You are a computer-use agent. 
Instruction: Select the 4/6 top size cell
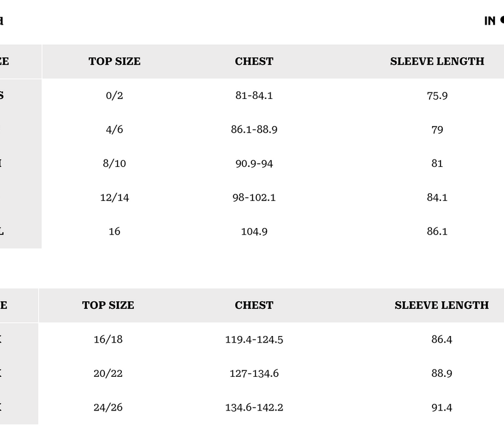115,130
